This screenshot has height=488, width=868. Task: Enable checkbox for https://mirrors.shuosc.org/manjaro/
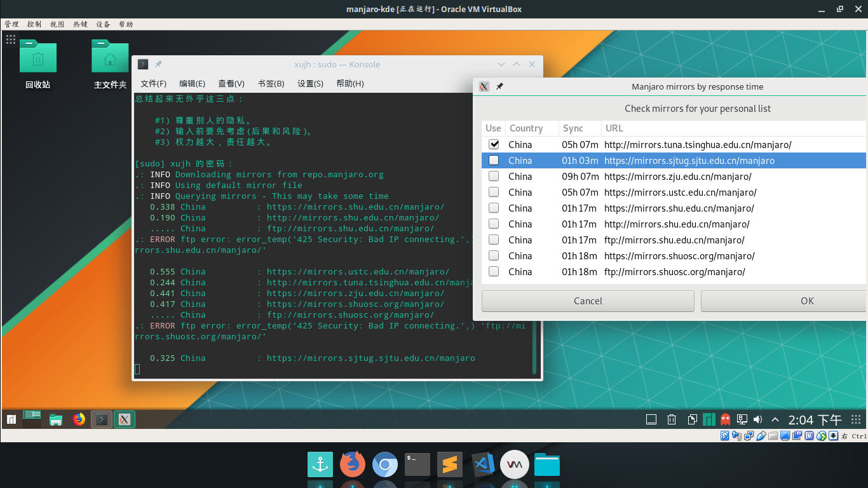[x=494, y=255]
